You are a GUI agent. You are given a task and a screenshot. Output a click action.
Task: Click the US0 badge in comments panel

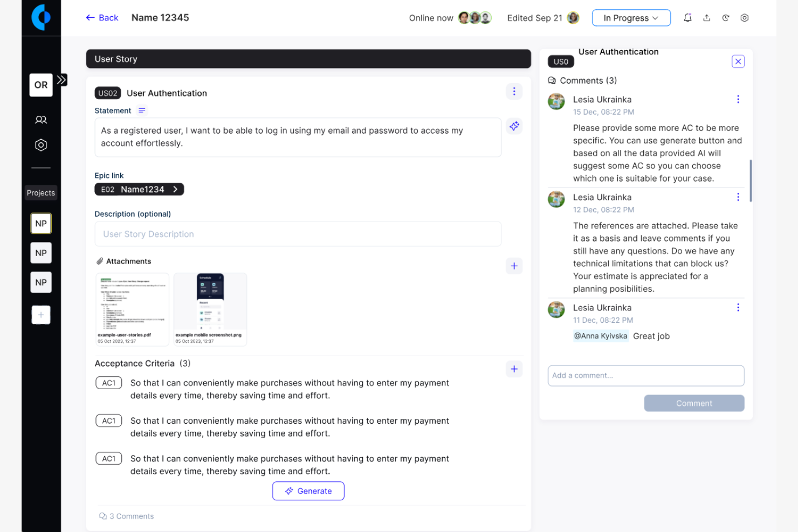[561, 61]
